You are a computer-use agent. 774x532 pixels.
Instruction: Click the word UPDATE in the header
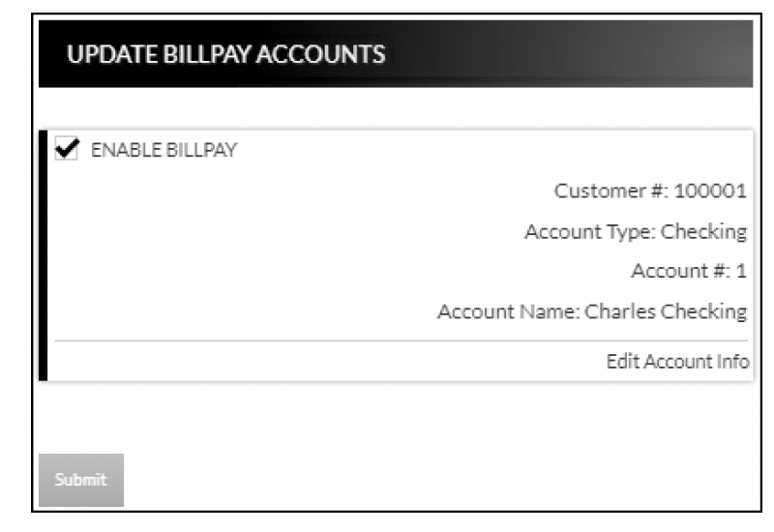pos(99,54)
